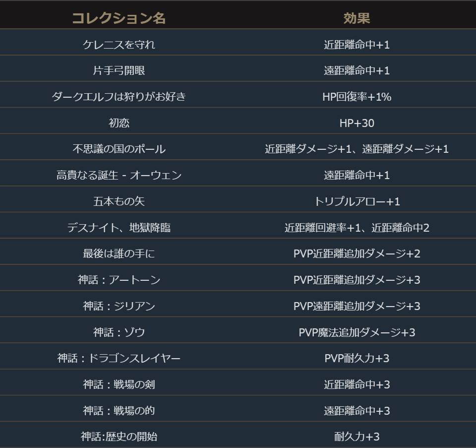476x448 pixels.
Task: Select the ダークエルフは狩りがお好き row name
Action: 119,97
